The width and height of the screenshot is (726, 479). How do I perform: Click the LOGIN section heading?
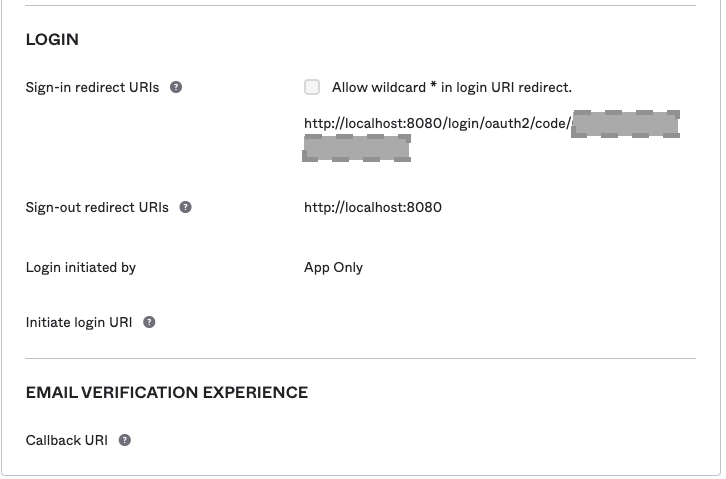52,40
